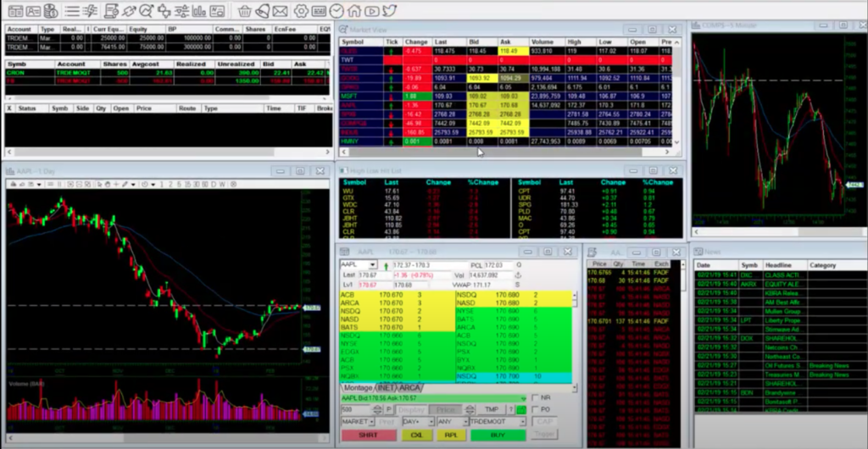Open the coins stack icon in top toolbar
This screenshot has width=868, height=449.
[x=51, y=11]
